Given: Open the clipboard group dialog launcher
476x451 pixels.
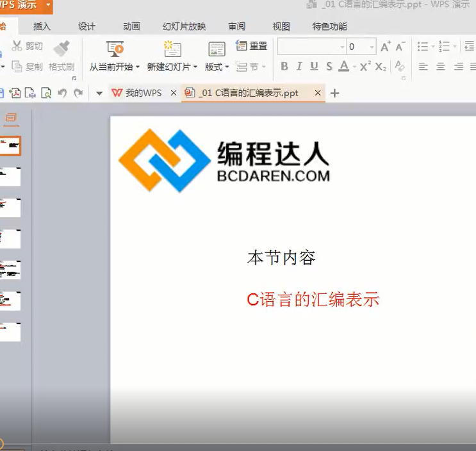Looking at the screenshot, I should [74, 78].
